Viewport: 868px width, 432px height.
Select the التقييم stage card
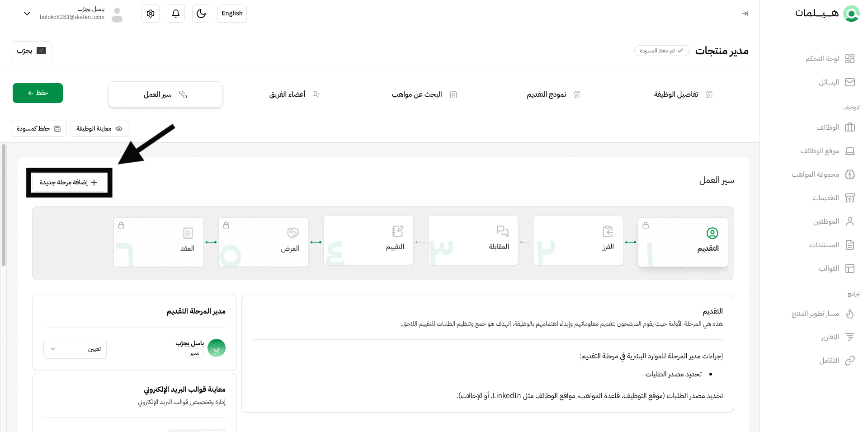pos(368,240)
